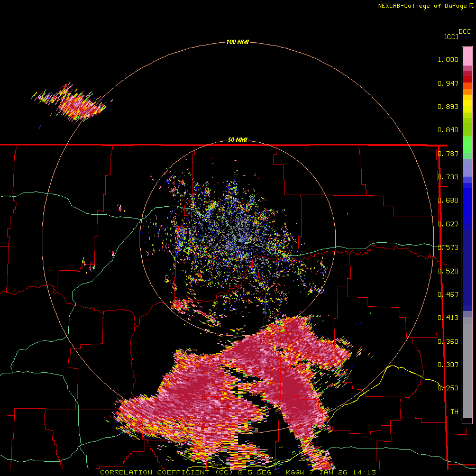Image resolution: width=476 pixels, height=476 pixels.
Task: Click the 0.413 legend value
Action: [x=448, y=318]
